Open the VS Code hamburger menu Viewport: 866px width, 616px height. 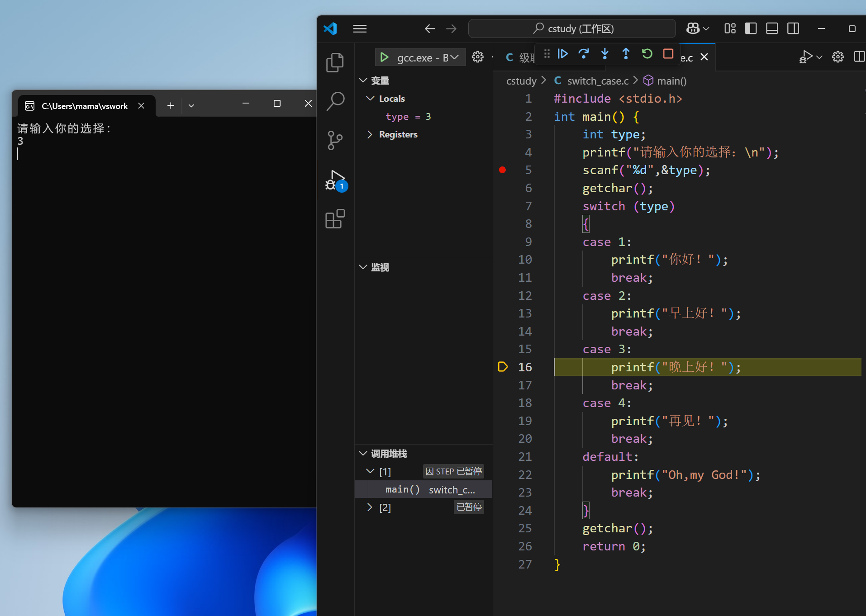[360, 28]
